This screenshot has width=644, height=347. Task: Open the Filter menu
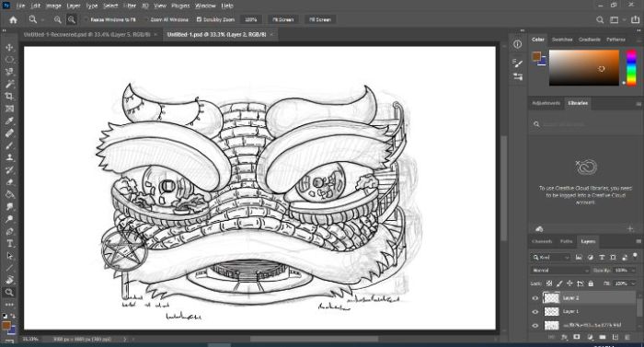130,6
